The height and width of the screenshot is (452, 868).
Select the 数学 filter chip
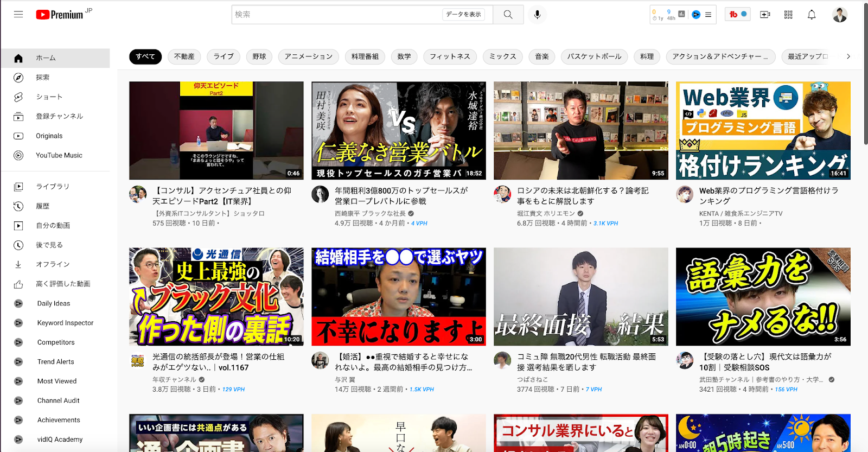coord(404,56)
